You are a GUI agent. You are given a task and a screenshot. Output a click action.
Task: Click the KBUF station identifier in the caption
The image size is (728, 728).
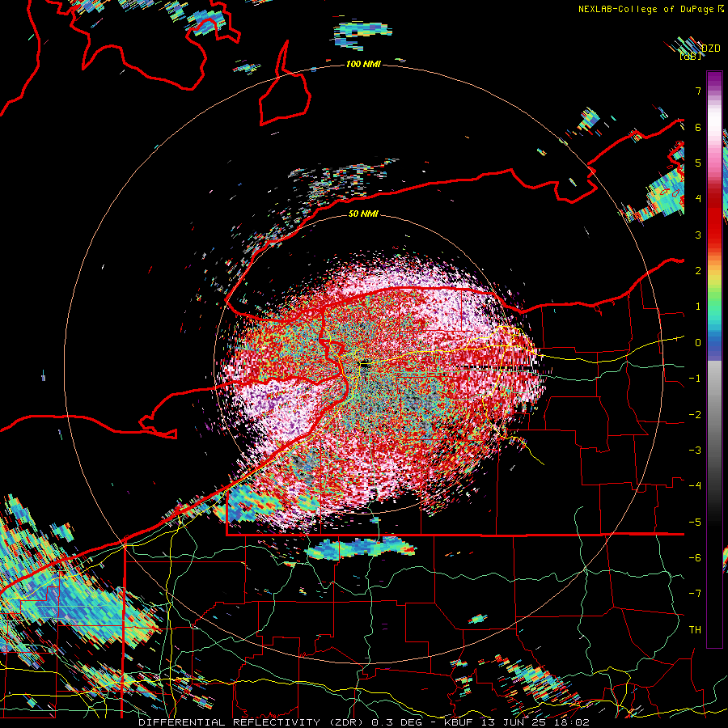pyautogui.click(x=459, y=722)
